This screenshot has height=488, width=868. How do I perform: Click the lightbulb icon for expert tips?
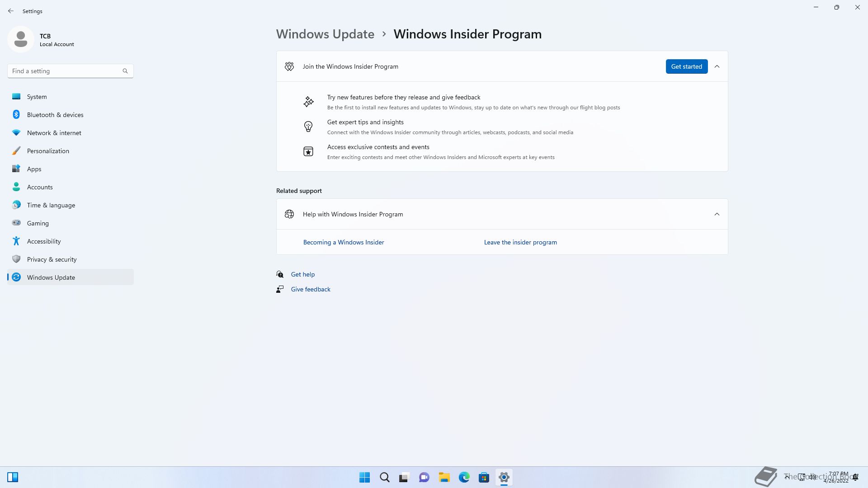tap(308, 127)
